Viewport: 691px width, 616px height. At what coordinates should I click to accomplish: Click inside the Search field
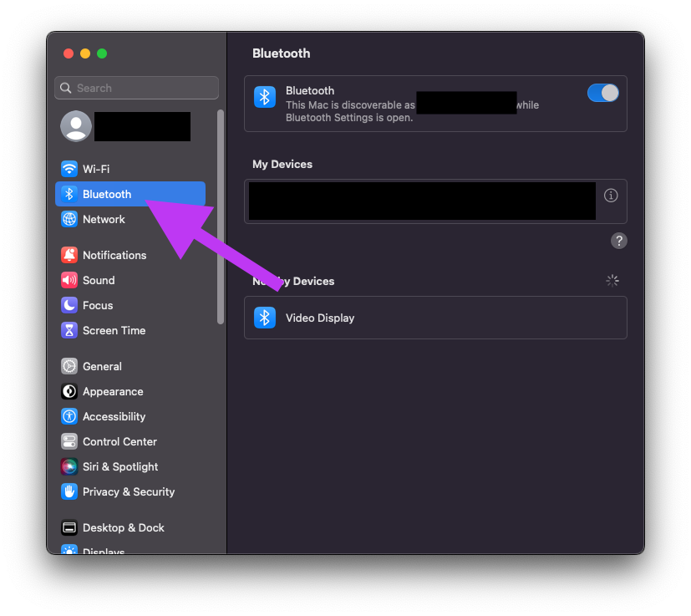[137, 88]
